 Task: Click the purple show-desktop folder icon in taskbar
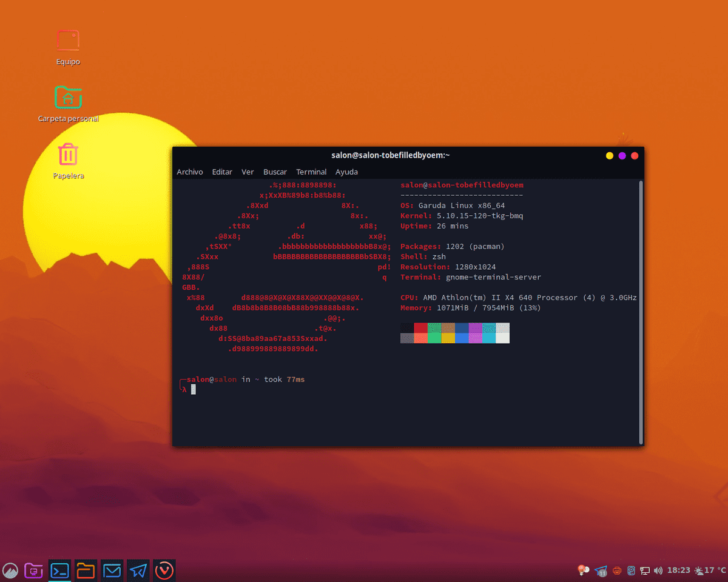tap(33, 570)
